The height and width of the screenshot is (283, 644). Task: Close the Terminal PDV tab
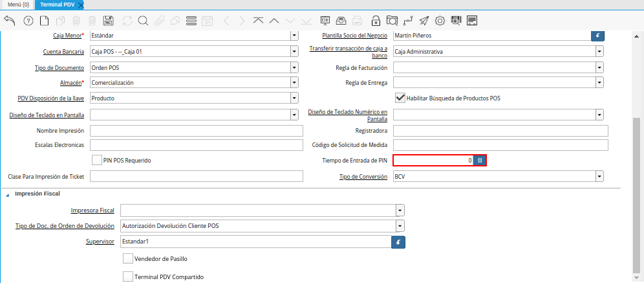tap(81, 5)
